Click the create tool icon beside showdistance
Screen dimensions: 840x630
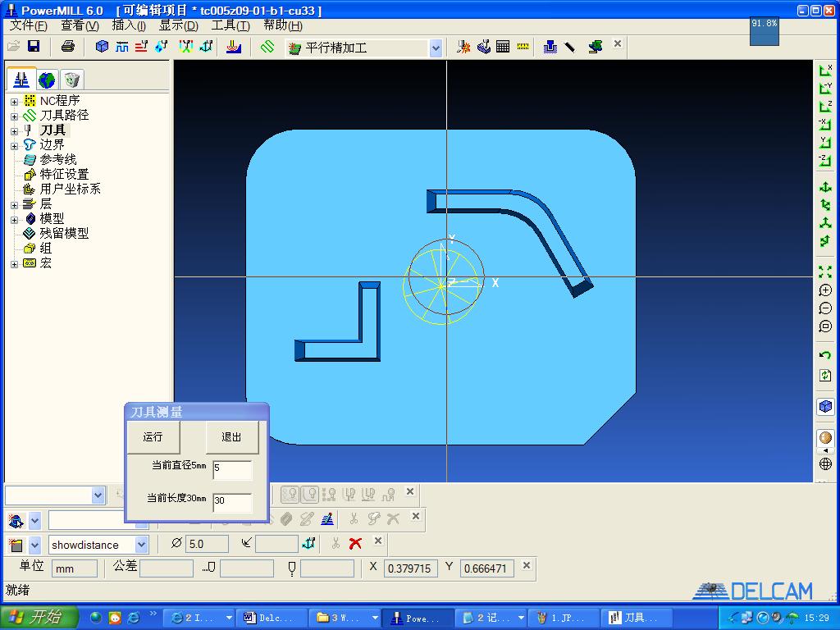pos(16,545)
